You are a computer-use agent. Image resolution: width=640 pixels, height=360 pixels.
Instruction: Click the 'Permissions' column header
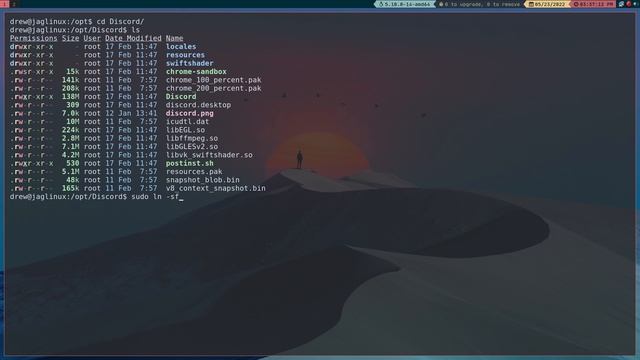pyautogui.click(x=33, y=38)
